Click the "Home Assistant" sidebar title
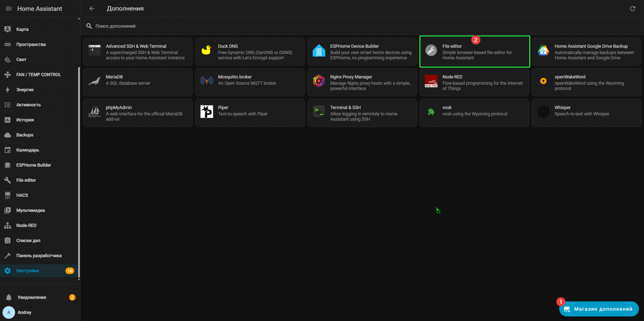 [x=40, y=9]
